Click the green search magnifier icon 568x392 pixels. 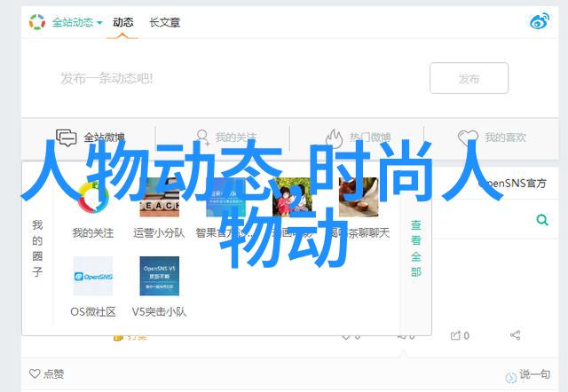[541, 220]
